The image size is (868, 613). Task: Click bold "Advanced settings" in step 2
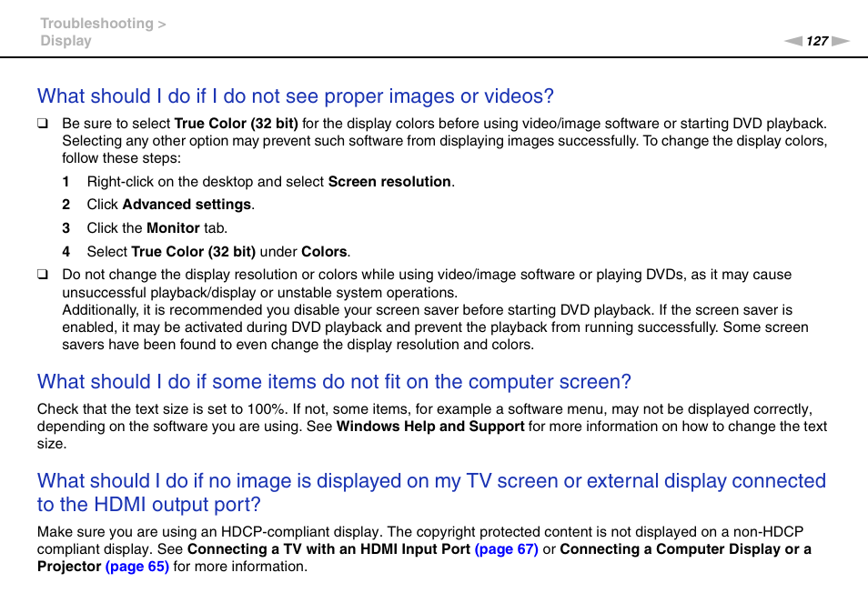pyautogui.click(x=187, y=205)
